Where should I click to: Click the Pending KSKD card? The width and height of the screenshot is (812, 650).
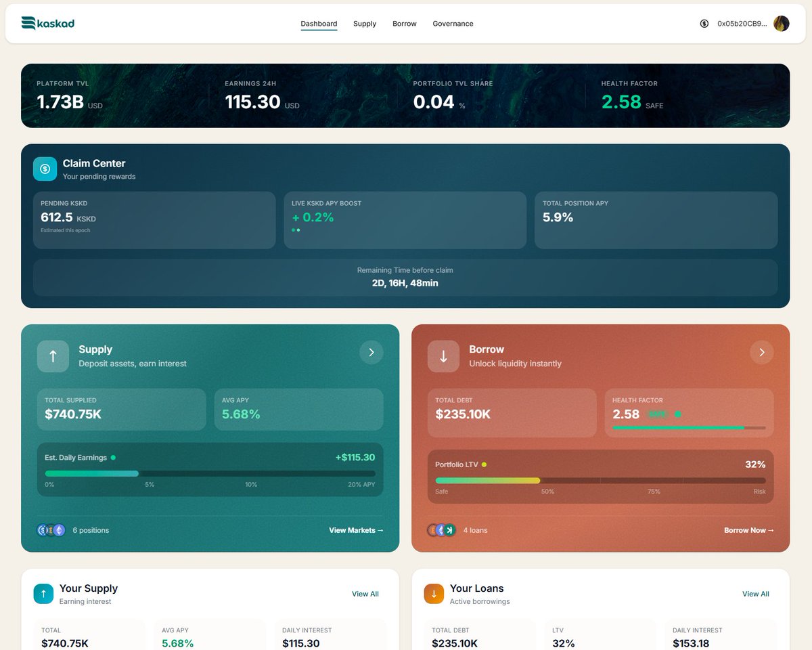(x=154, y=220)
